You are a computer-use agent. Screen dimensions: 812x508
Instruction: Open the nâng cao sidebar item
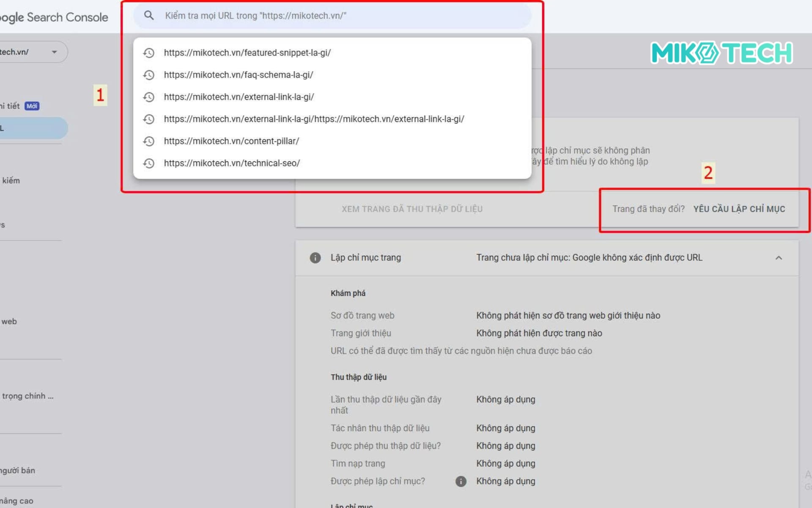click(x=17, y=500)
